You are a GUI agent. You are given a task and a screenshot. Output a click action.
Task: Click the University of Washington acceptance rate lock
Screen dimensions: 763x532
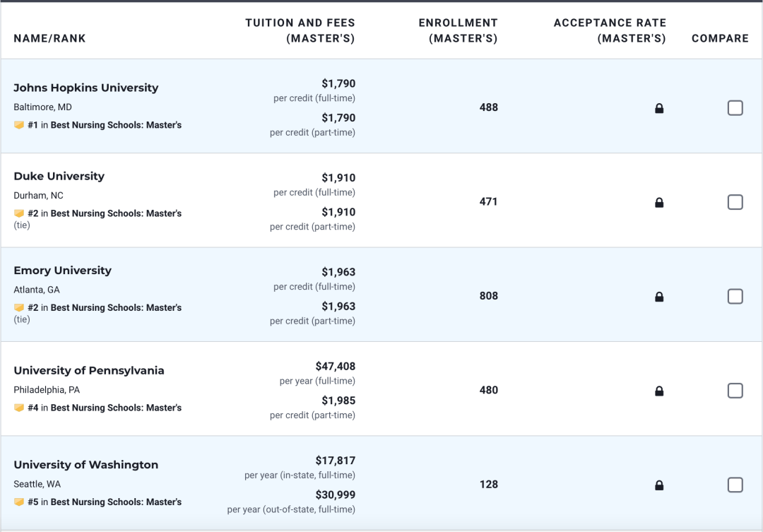pos(659,485)
